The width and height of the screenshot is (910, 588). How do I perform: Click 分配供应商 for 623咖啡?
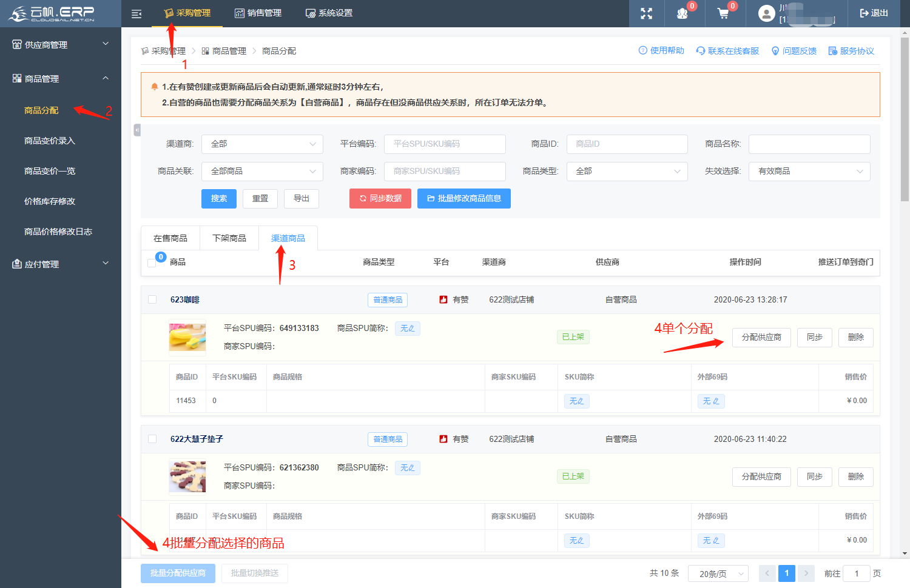[761, 338]
